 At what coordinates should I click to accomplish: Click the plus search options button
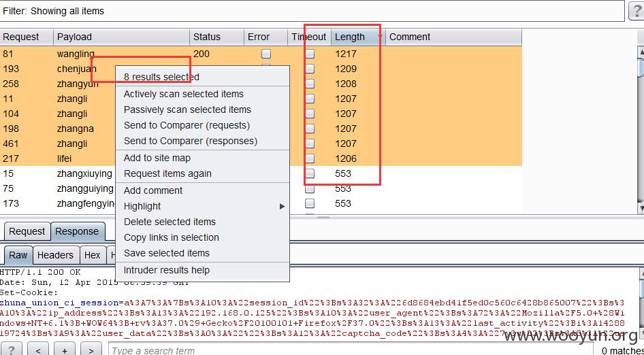coord(65,350)
